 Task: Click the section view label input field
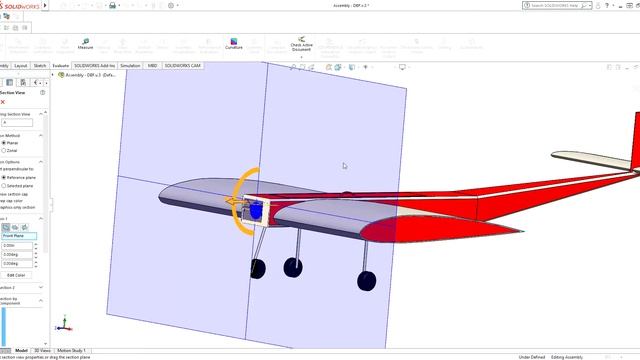click(17, 122)
